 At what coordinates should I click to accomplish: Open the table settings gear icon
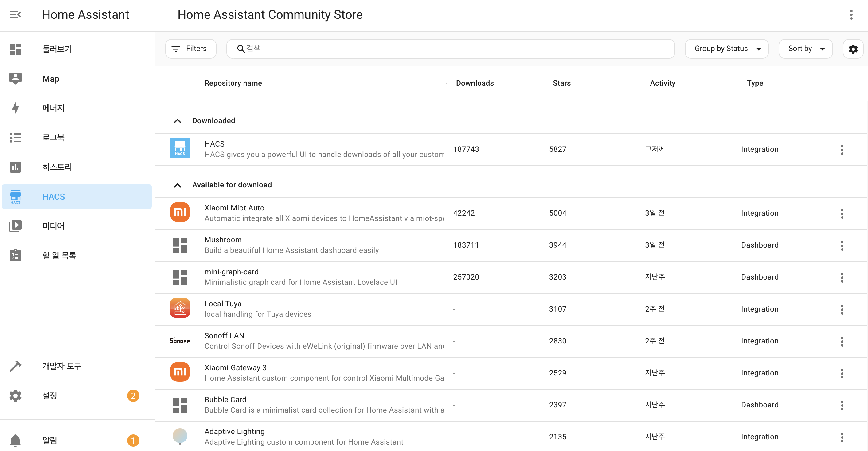(x=853, y=49)
